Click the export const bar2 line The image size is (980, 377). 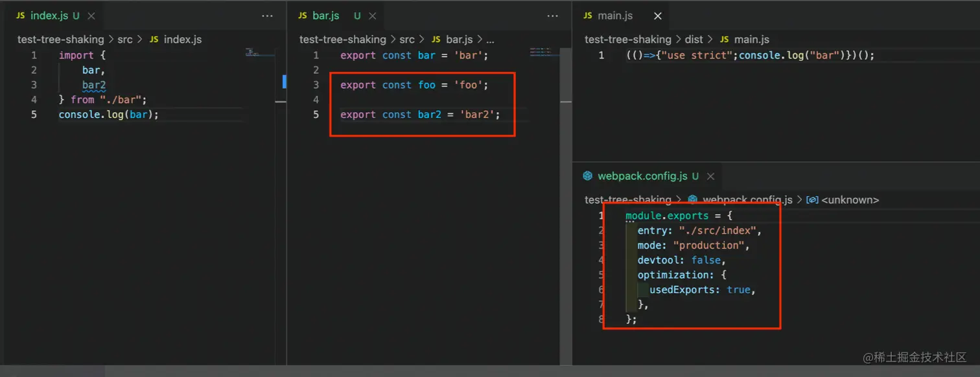[420, 115]
